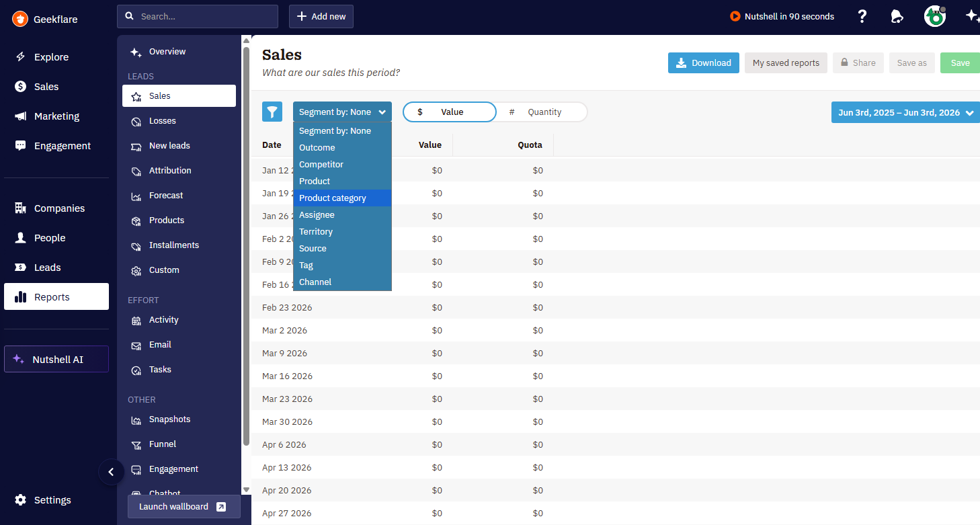Viewport: 980px width, 525px height.
Task: Focus the Search input field
Action: [x=198, y=16]
